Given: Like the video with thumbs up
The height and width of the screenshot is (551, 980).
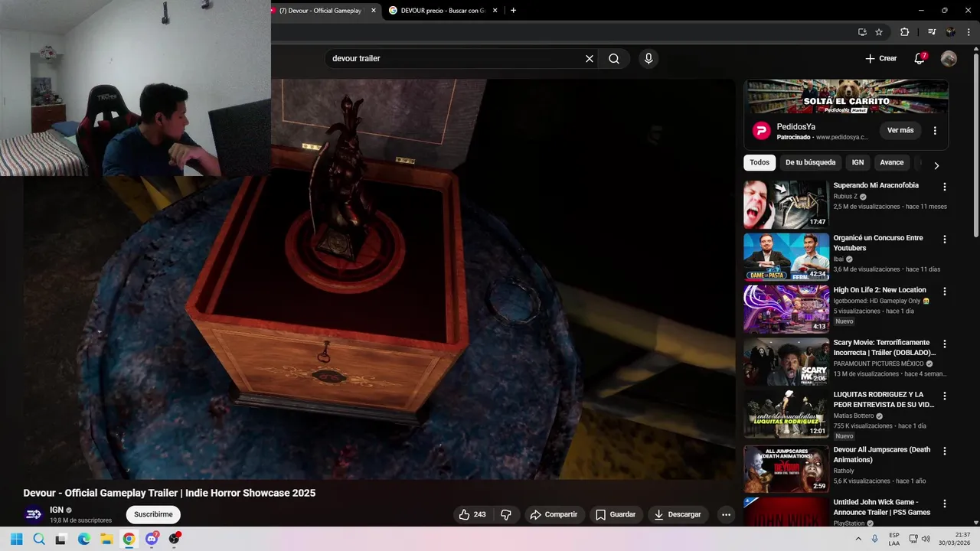Looking at the screenshot, I should (x=472, y=515).
